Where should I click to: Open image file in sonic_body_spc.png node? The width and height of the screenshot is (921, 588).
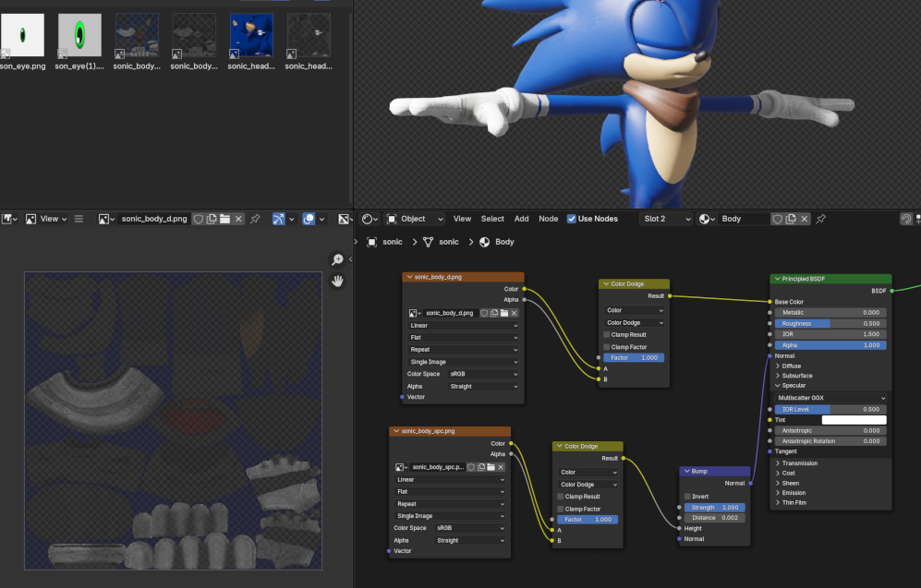click(491, 467)
